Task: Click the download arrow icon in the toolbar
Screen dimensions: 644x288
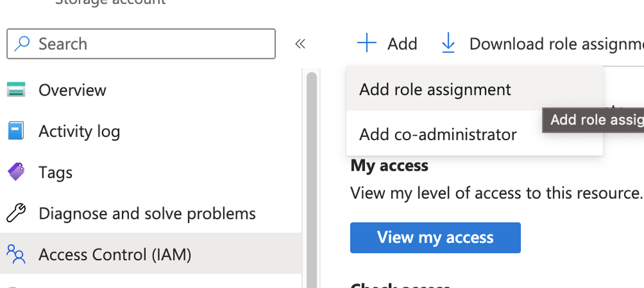Action: pyautogui.click(x=448, y=44)
